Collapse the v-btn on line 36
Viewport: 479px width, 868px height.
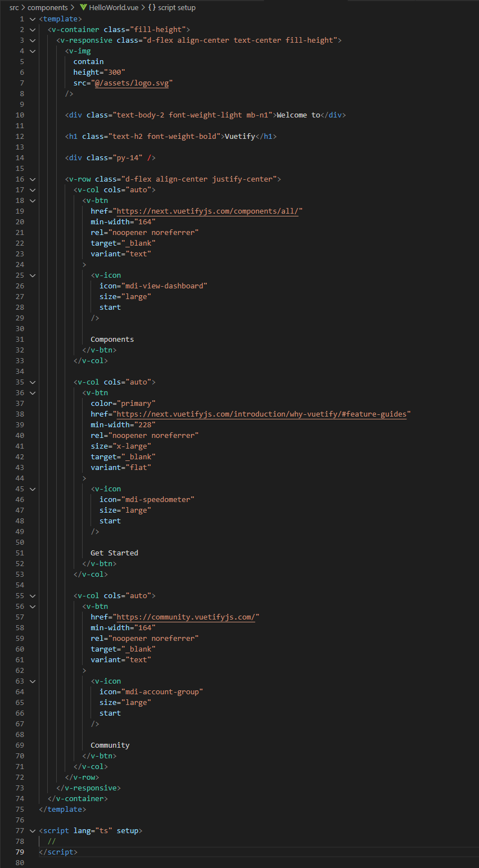point(33,393)
